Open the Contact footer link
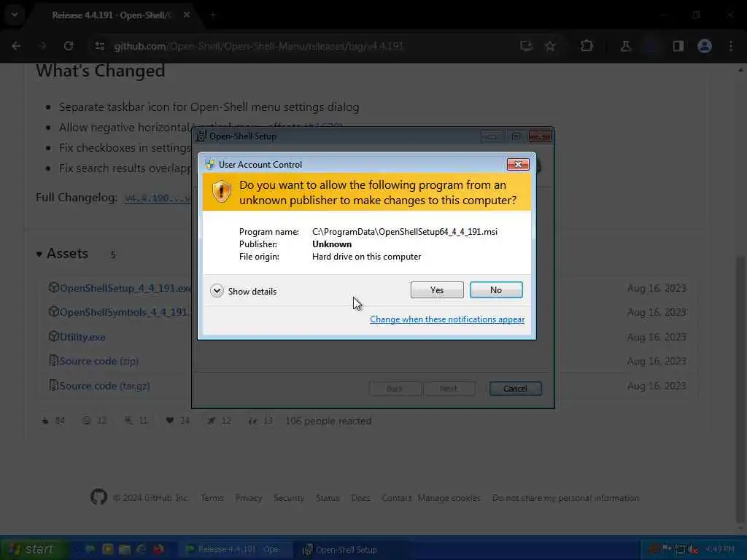This screenshot has width=747, height=560. tap(396, 497)
